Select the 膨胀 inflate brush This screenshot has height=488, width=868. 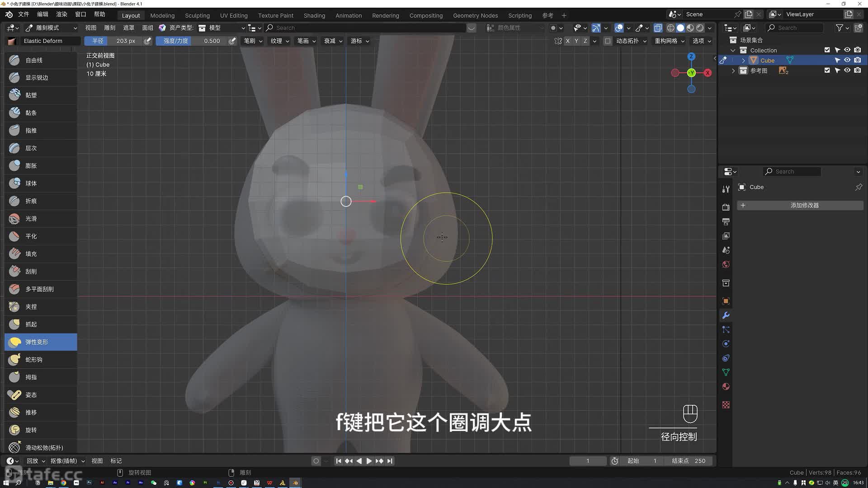pyautogui.click(x=41, y=166)
